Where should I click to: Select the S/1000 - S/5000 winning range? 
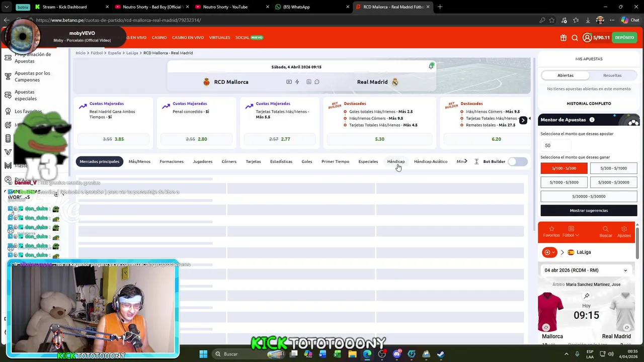564,183
